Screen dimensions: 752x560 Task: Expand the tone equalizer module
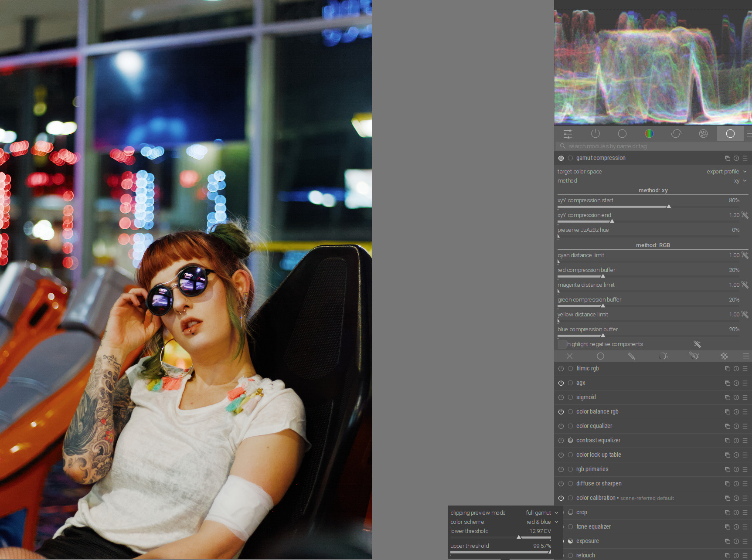pyautogui.click(x=593, y=527)
